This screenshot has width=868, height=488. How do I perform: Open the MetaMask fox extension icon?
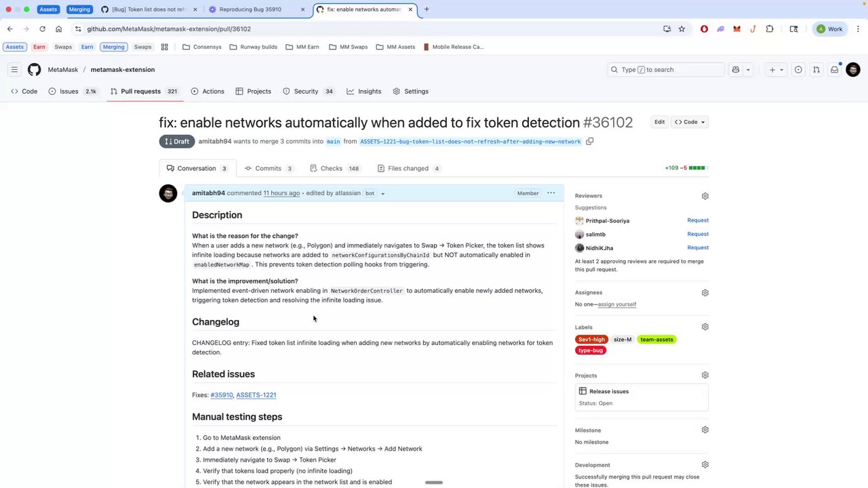pos(736,29)
